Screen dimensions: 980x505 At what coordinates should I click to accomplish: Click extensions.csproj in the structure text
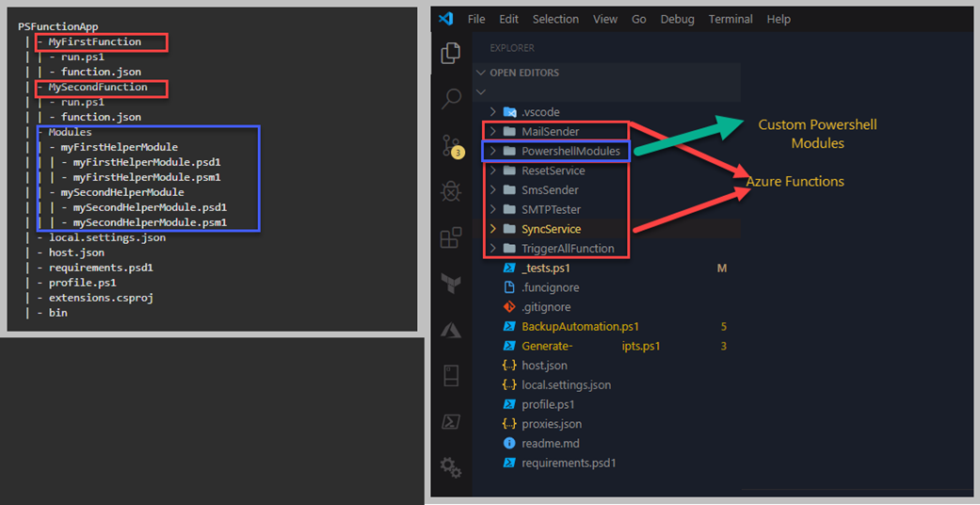(x=101, y=298)
